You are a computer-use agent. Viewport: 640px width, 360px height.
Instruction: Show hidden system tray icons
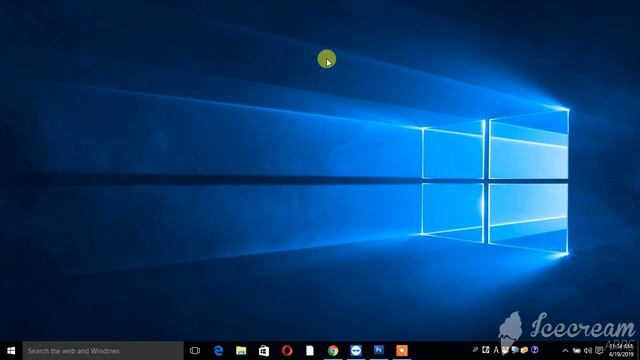[x=565, y=351]
